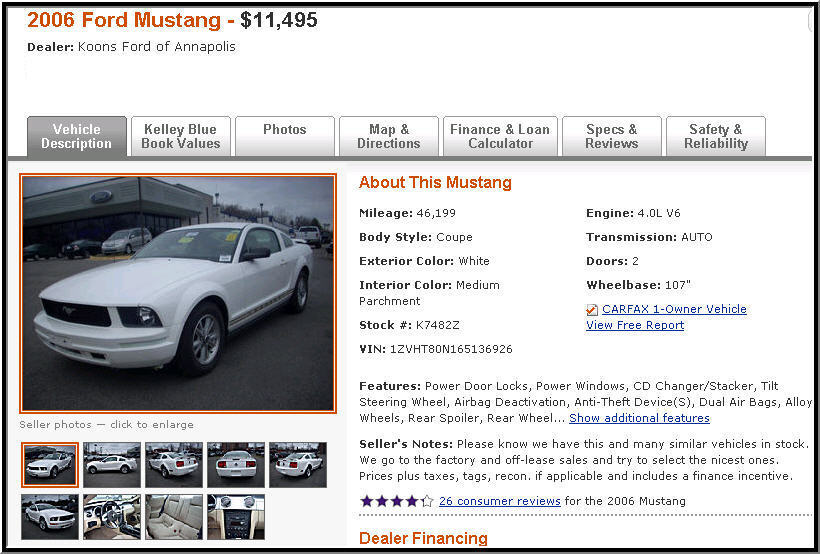Screen dimensions: 820x554
Task: Click the Exterior Color White text
Action: 424,261
